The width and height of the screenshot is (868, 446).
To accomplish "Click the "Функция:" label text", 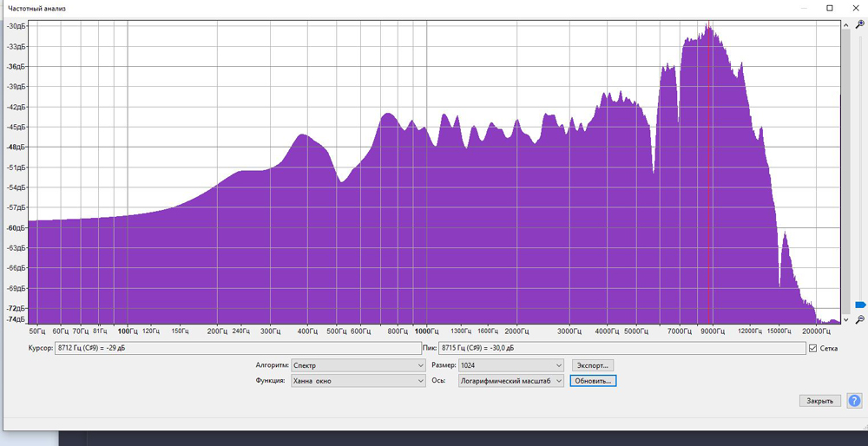I will click(x=270, y=381).
